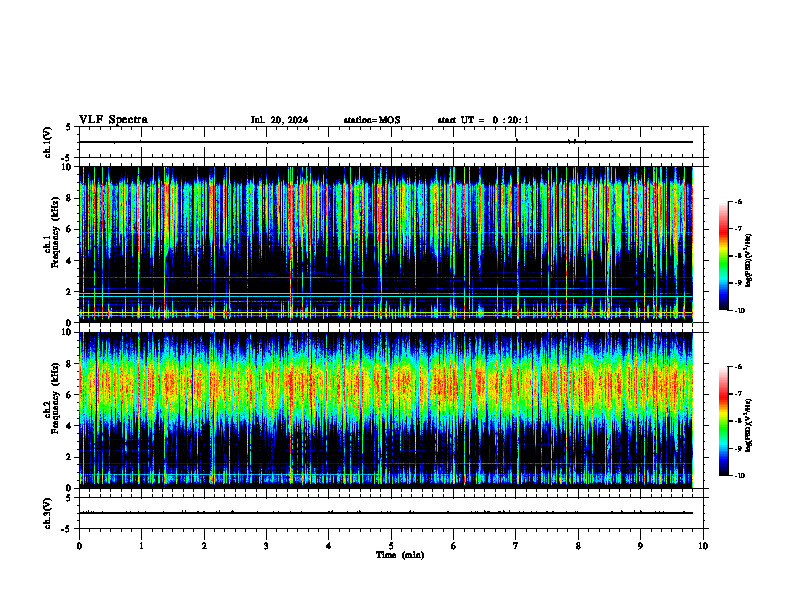This screenshot has width=792, height=612.
Task: Click the "8" kHz tick of ch.1 frequency axis
Action: (x=70, y=198)
